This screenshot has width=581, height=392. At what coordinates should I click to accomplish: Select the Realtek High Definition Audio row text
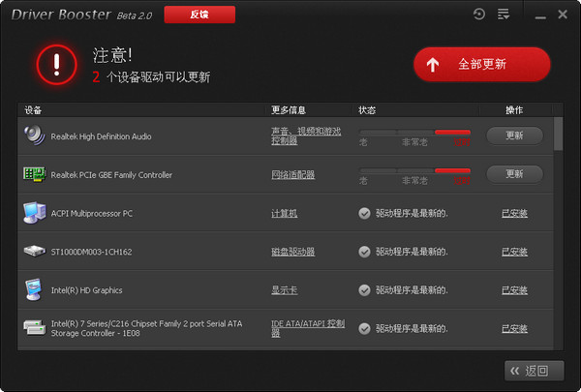coord(101,136)
